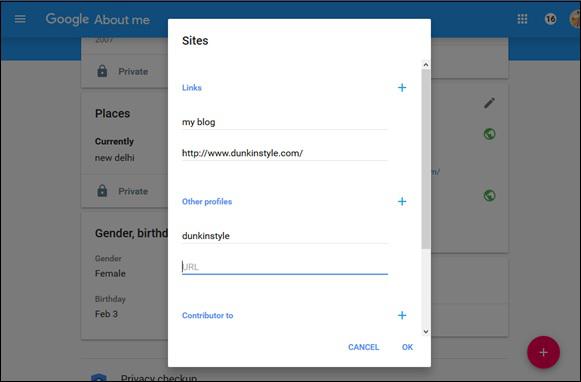This screenshot has width=581, height=382.
Task: Click the Birthday label
Action: coord(110,299)
